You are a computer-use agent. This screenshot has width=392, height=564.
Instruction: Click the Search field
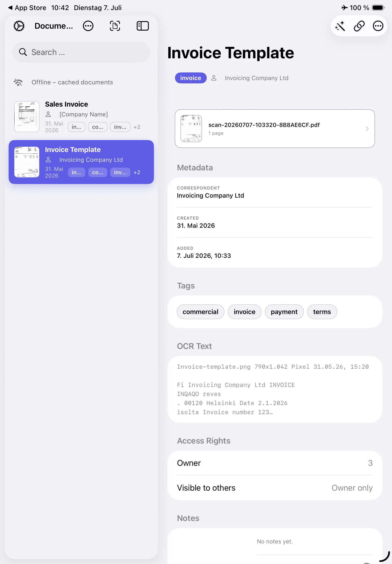(x=81, y=52)
